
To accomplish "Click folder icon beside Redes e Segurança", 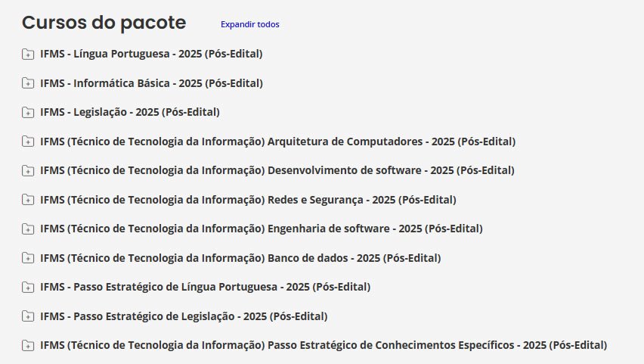I will (28, 200).
